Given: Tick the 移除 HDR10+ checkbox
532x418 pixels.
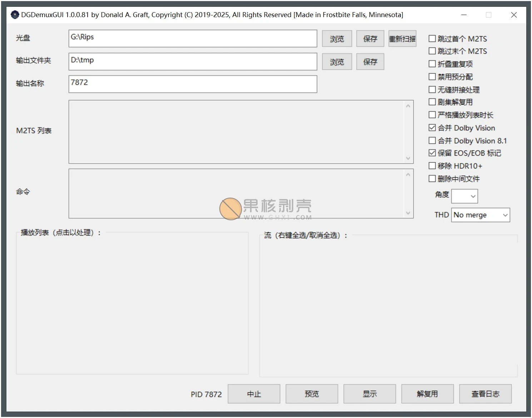Looking at the screenshot, I should tap(432, 166).
